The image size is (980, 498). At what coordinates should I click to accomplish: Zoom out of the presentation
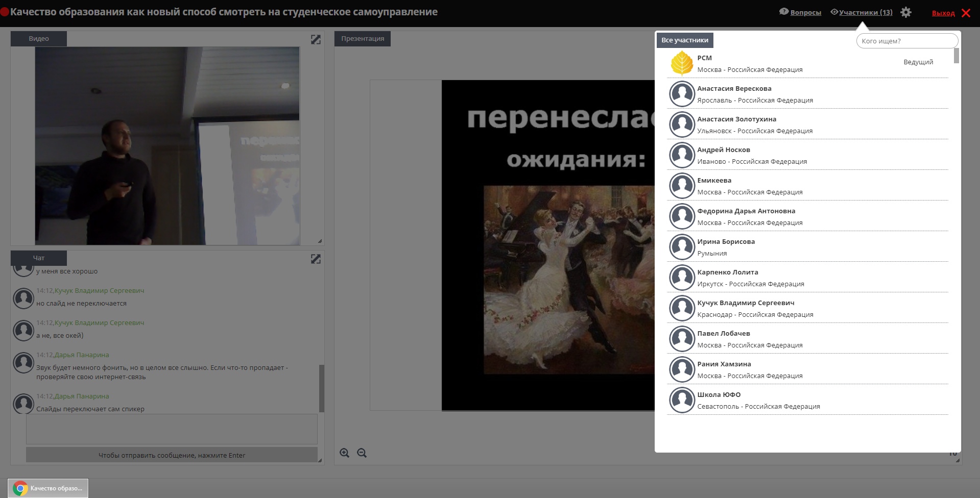(x=362, y=453)
